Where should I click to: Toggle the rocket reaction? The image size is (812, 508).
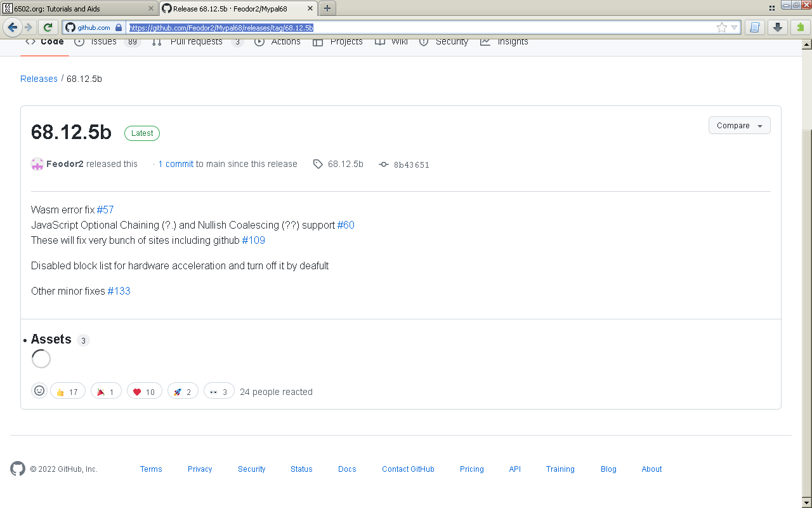(183, 391)
